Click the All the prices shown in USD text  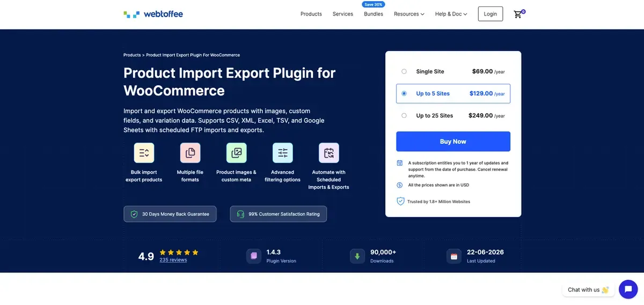click(438, 185)
